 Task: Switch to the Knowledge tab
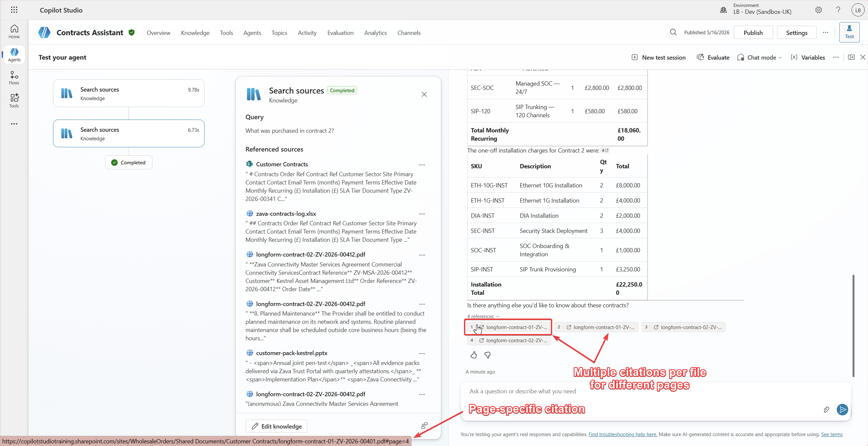coord(195,33)
